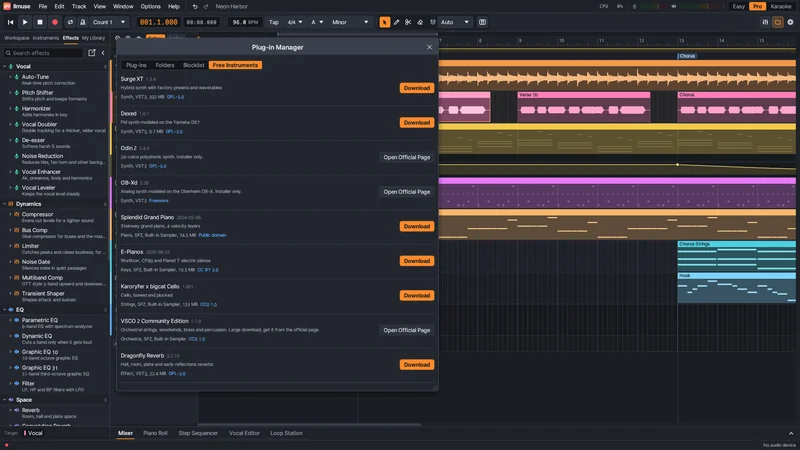Viewport: 800px width, 450px height.
Task: Click the Auto-Tune effect icon
Action: click(16, 77)
